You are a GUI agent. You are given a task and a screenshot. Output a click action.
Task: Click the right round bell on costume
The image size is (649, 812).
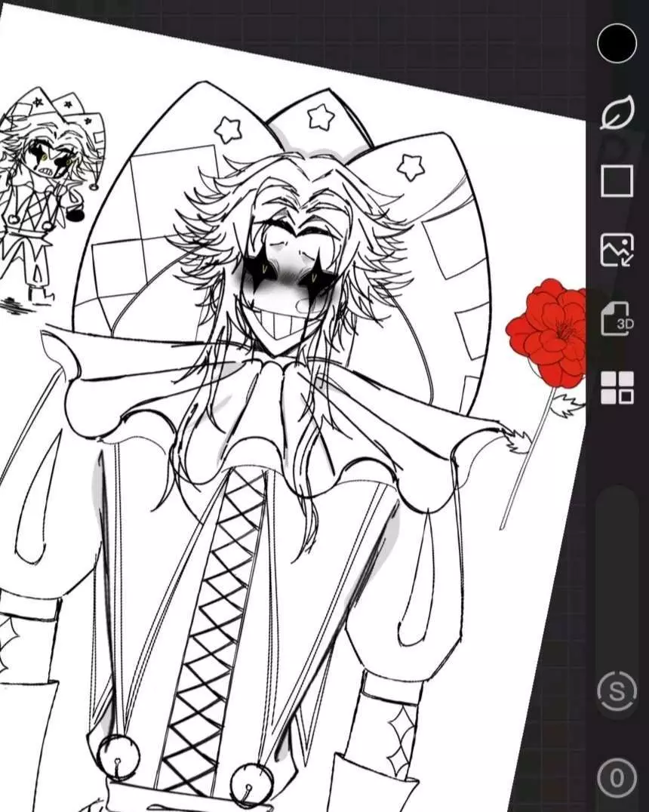tap(251, 785)
